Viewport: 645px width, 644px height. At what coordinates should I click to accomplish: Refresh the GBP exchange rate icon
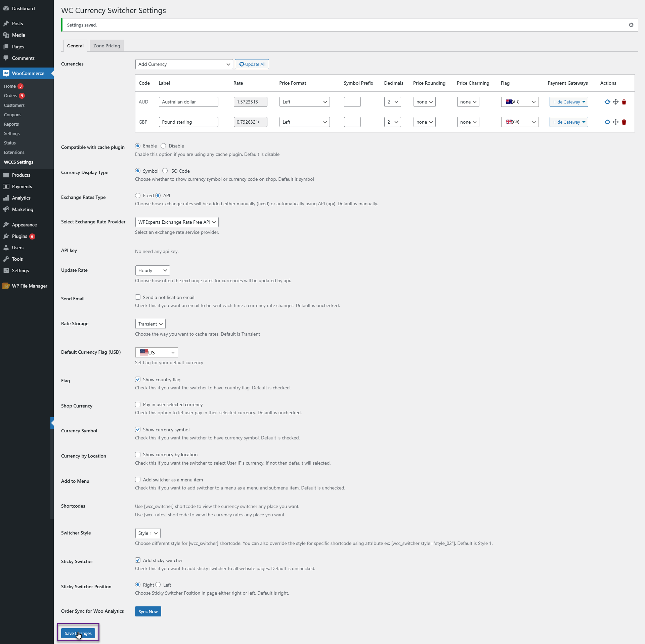tap(607, 122)
